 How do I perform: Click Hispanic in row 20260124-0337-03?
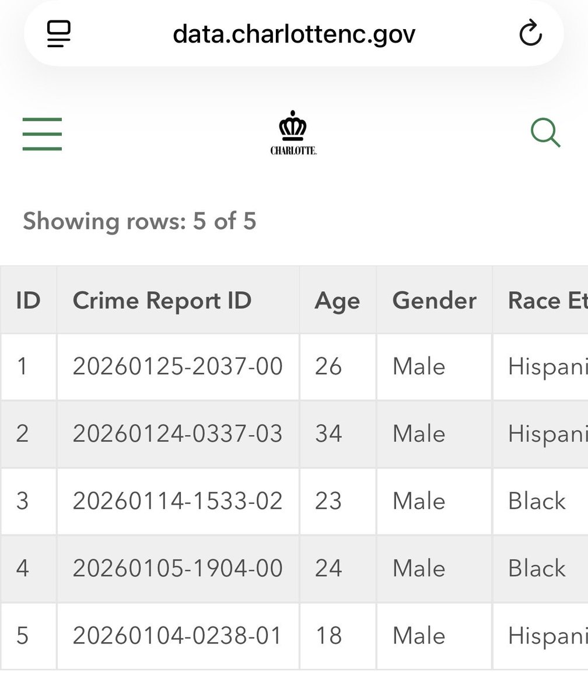(548, 435)
